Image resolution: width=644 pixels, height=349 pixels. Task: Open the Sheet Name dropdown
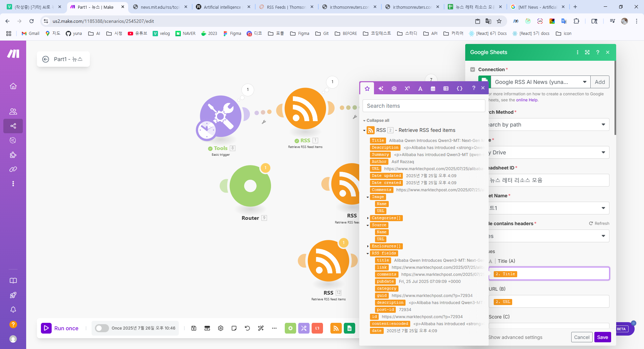[x=548, y=208]
